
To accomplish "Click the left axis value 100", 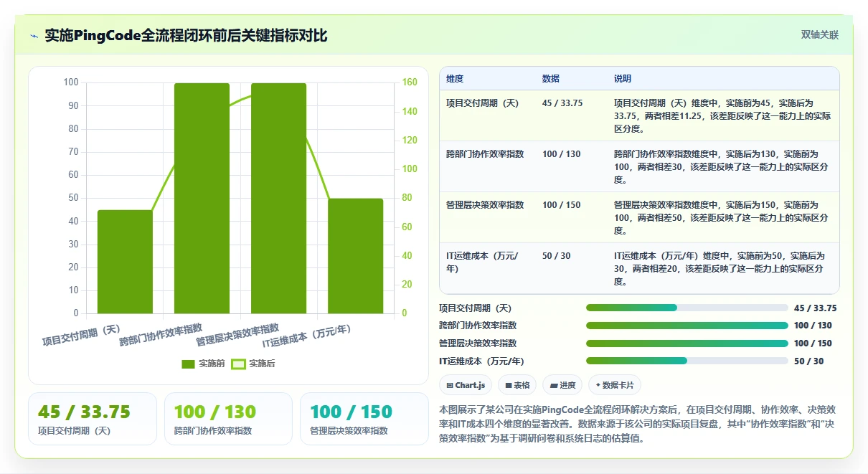I will (x=71, y=82).
